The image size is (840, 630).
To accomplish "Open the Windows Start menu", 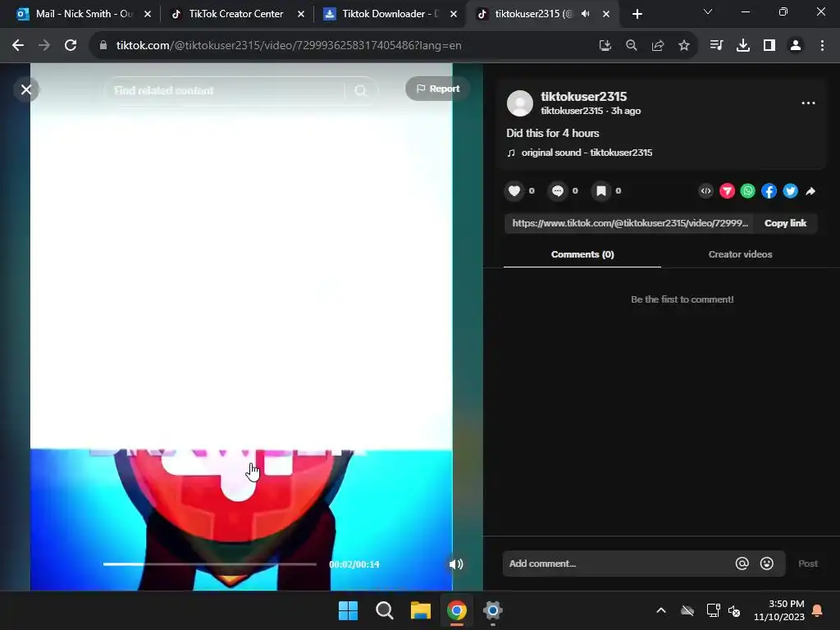I will click(348, 610).
